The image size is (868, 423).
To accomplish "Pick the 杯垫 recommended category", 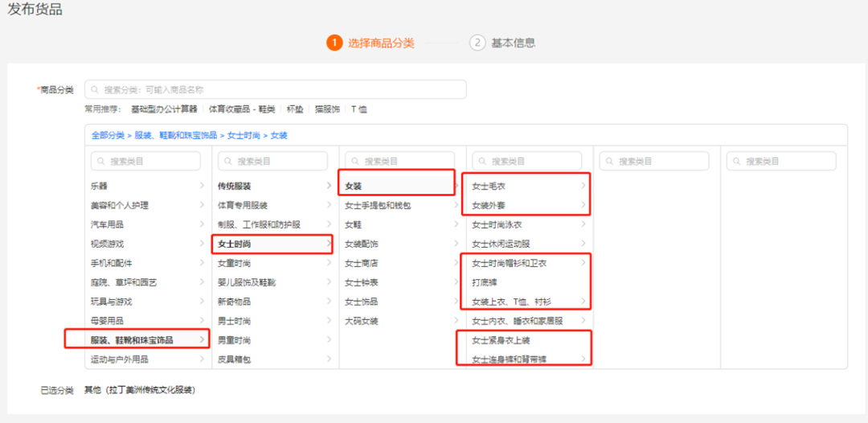I will (295, 109).
